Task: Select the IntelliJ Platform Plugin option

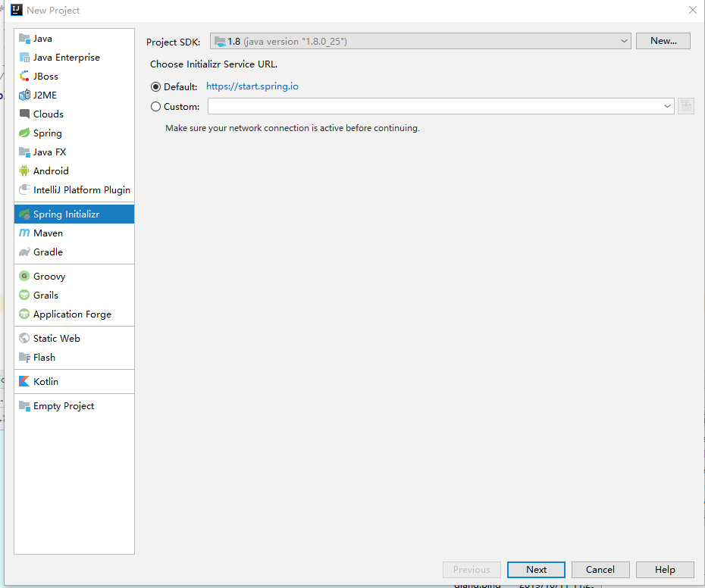Action: click(74, 189)
